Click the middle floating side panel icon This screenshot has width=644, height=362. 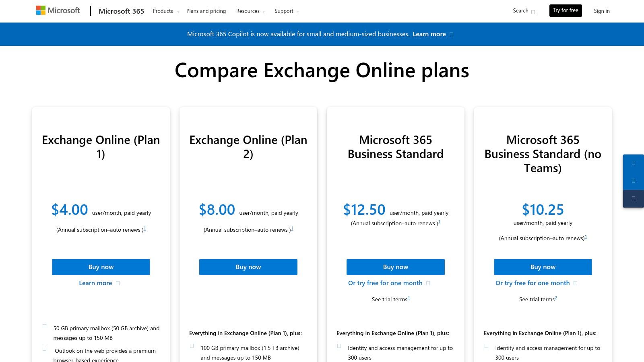[633, 181]
